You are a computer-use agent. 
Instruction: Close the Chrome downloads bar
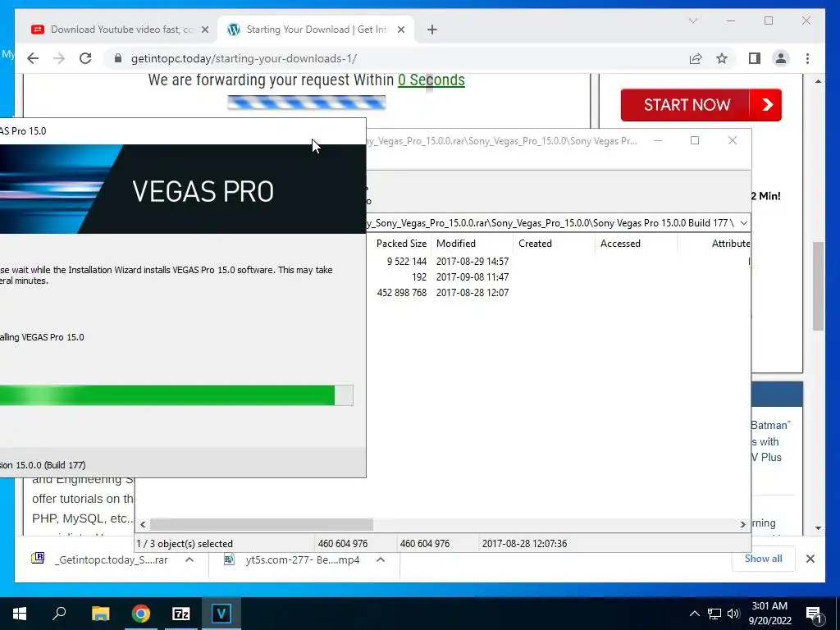tap(810, 559)
